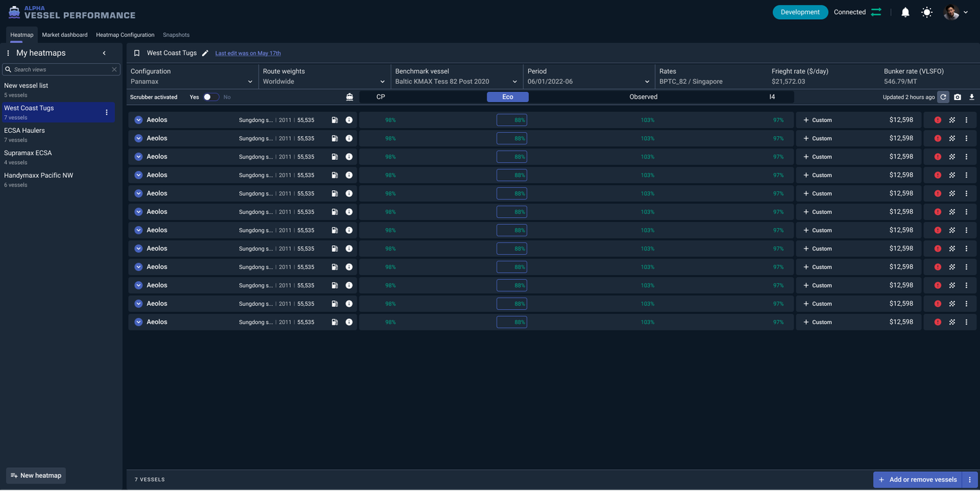Select the ECSA Haulers heatmap
The height and width of the screenshot is (493, 980).
[x=58, y=135]
